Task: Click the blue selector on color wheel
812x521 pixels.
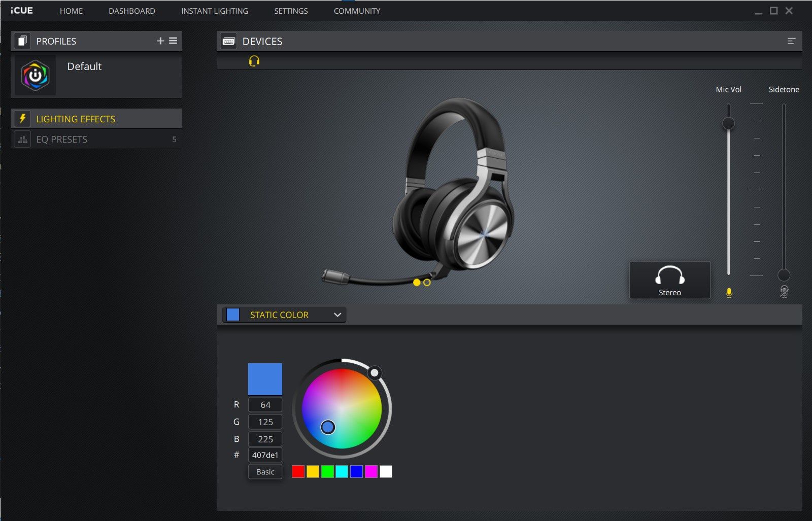Action: tap(328, 427)
